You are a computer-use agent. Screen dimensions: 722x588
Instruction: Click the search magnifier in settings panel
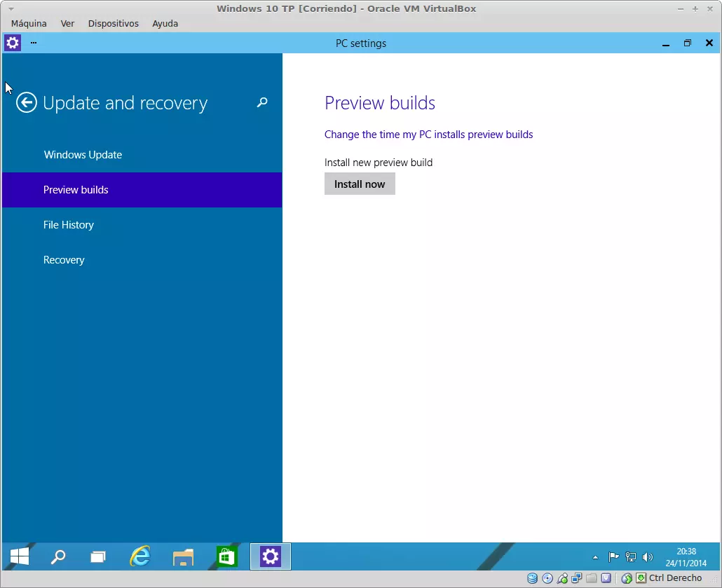click(x=262, y=102)
